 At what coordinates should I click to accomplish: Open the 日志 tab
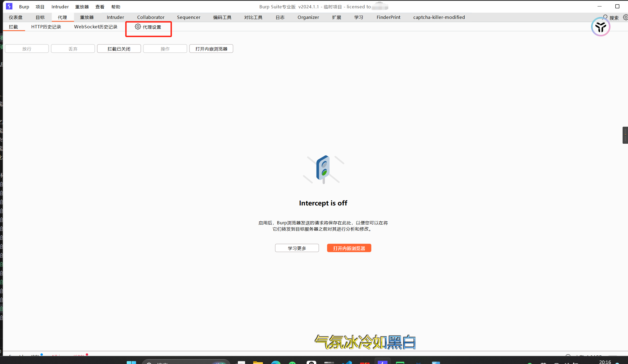tap(280, 17)
